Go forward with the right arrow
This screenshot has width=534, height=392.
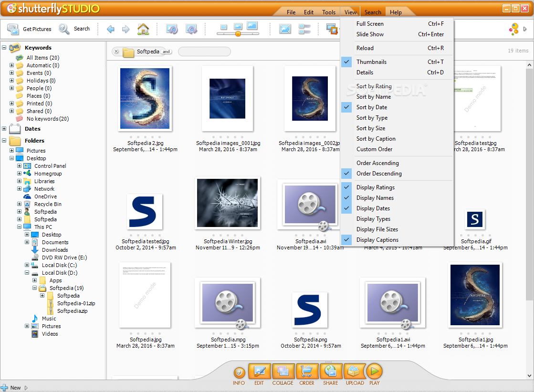point(126,29)
